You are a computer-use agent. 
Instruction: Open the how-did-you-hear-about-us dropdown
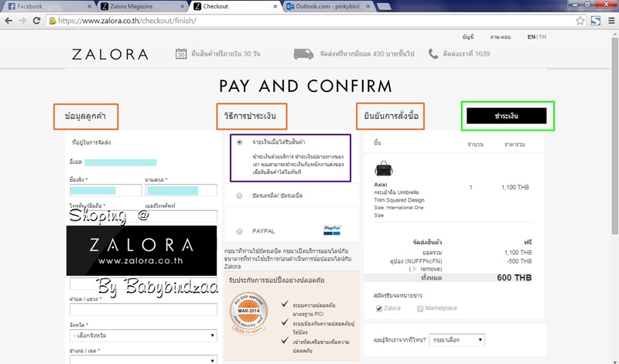[457, 340]
